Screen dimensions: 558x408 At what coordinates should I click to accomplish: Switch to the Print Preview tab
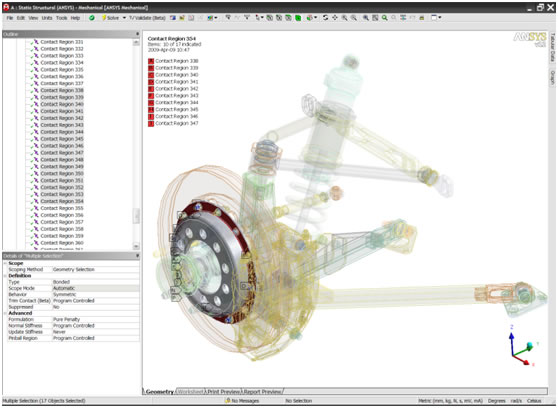(223, 392)
